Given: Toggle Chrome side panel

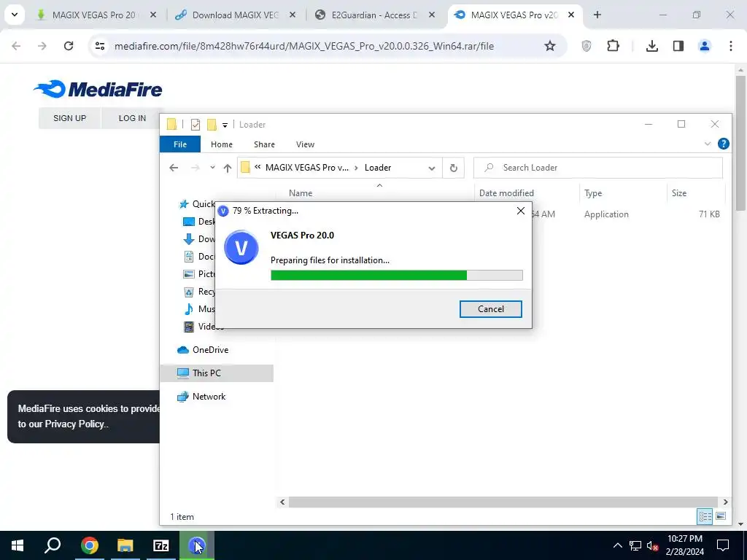Looking at the screenshot, I should pyautogui.click(x=678, y=46).
